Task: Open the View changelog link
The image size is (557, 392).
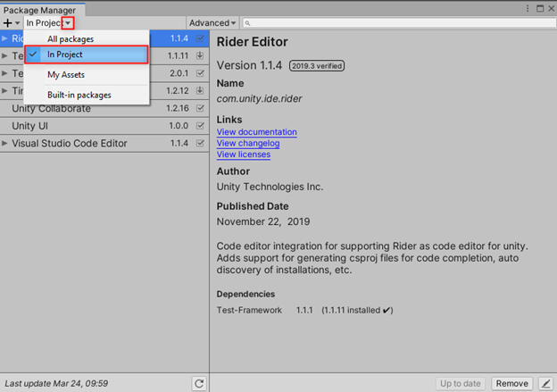Action: [248, 143]
